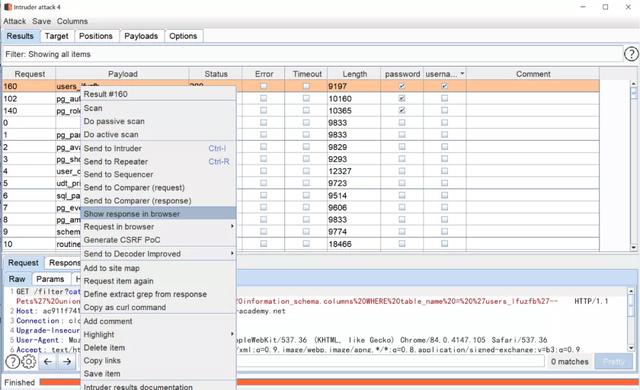This screenshot has height=390, width=640.
Task: Select the 18466 length cell
Action: 354,244
